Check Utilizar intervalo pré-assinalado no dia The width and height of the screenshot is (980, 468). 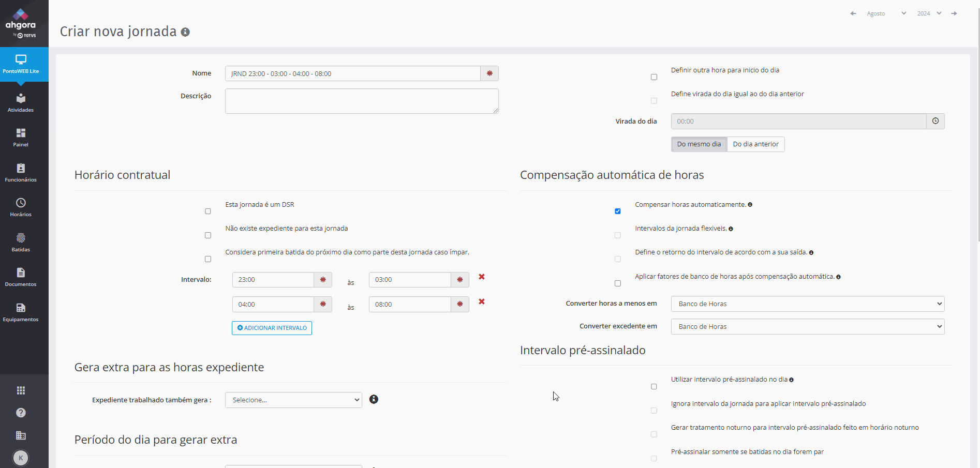(654, 386)
